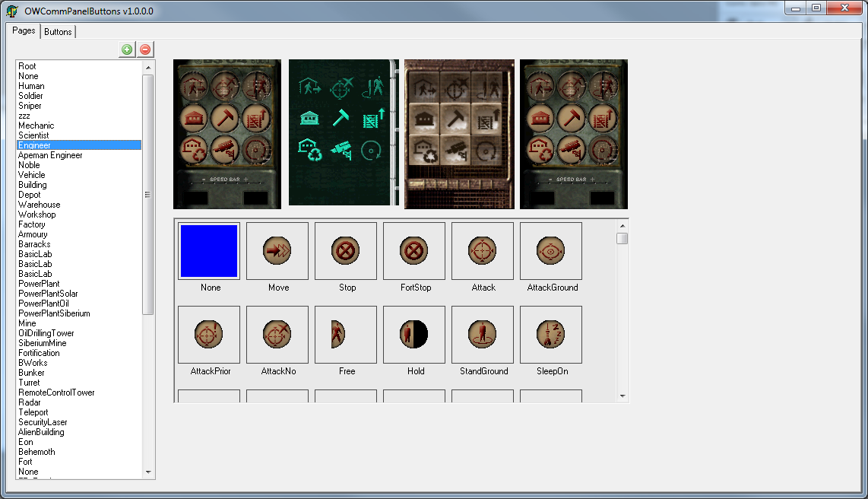Select Vehicle in the page list
Image resolution: width=868 pixels, height=499 pixels.
[79, 175]
